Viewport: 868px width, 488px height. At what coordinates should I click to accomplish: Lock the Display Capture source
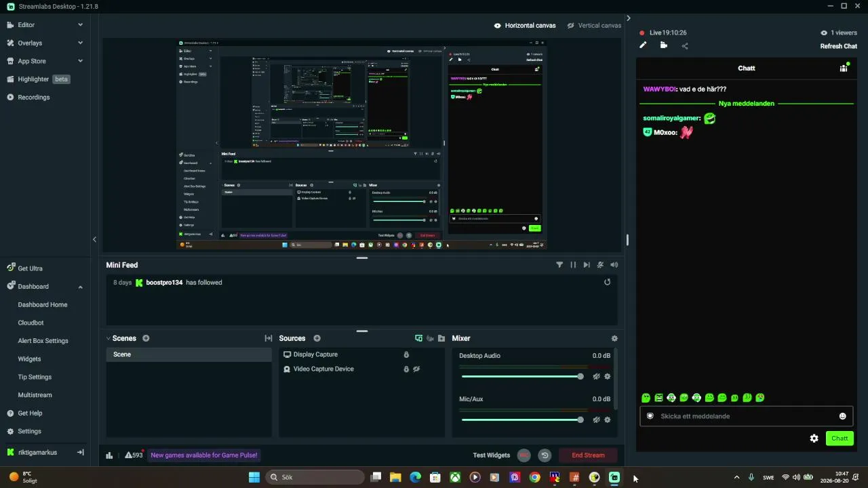pos(406,354)
